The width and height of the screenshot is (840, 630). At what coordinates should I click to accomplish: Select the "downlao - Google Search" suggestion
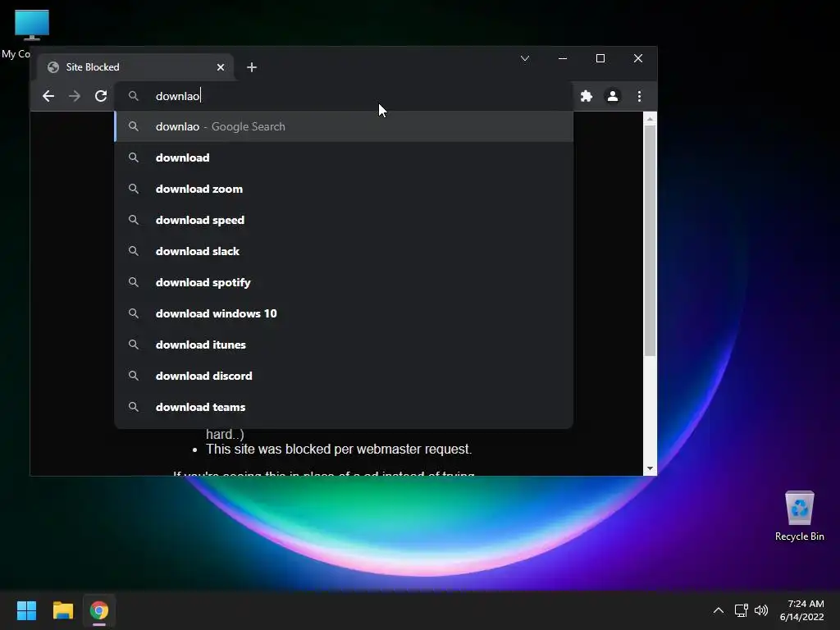[x=344, y=126]
